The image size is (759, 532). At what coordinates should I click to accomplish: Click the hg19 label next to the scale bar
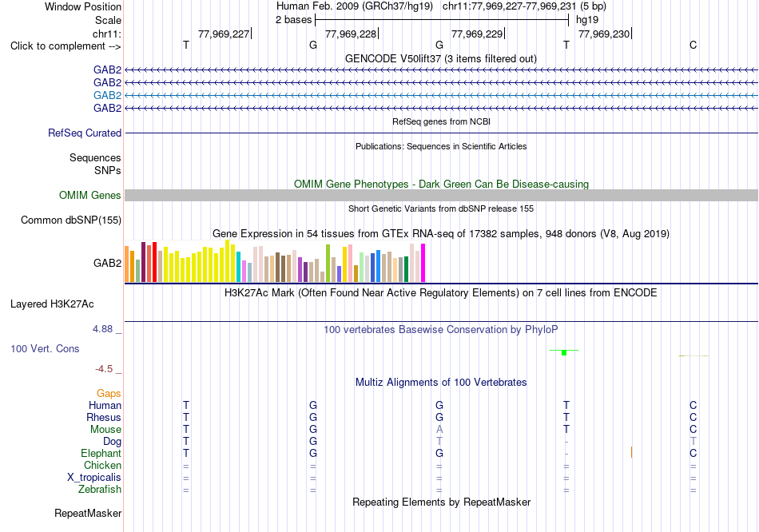(587, 20)
